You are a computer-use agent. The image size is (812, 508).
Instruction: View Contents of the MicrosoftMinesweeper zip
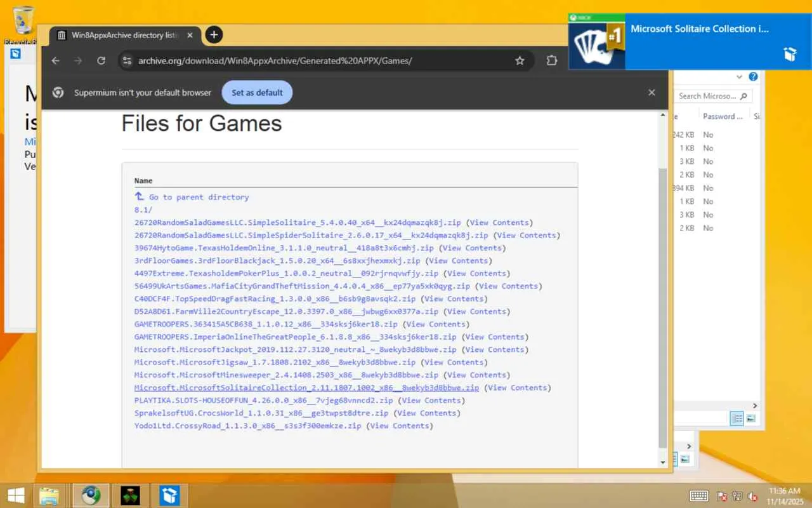pos(477,375)
